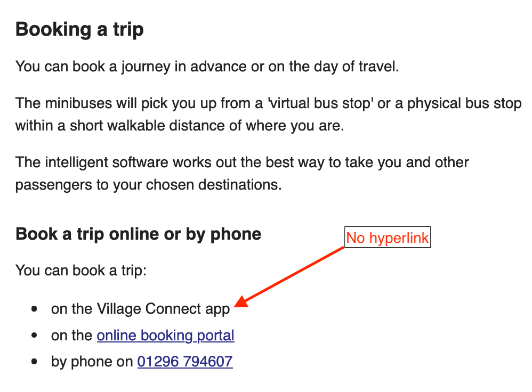
Task: Open the online booking portal link
Action: tap(165, 336)
